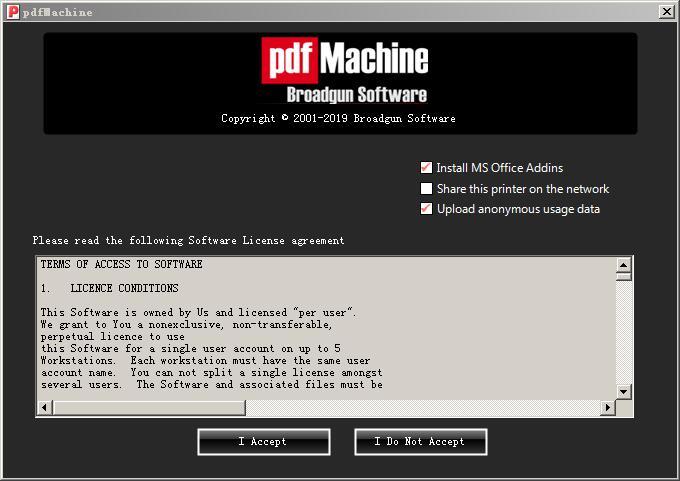Click the 'TERMS OF ACCESS TO SOFTWARE' heading
680x481 pixels.
point(121,264)
